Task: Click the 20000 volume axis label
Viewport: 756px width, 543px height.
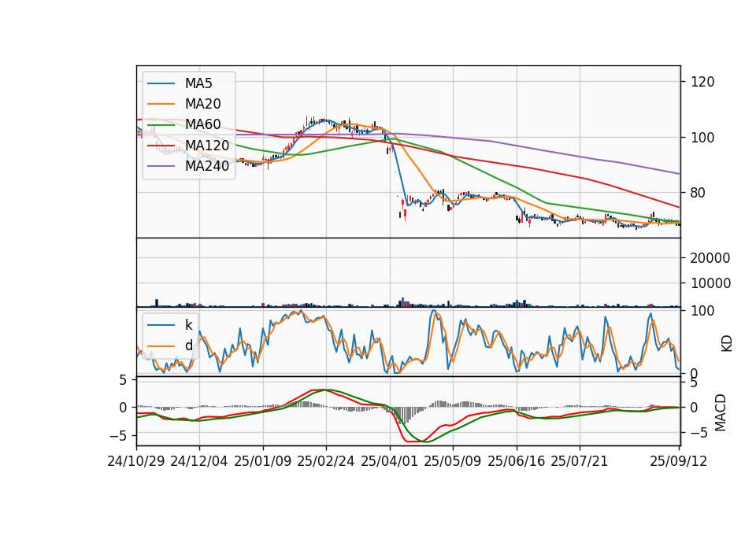Action: coord(710,258)
